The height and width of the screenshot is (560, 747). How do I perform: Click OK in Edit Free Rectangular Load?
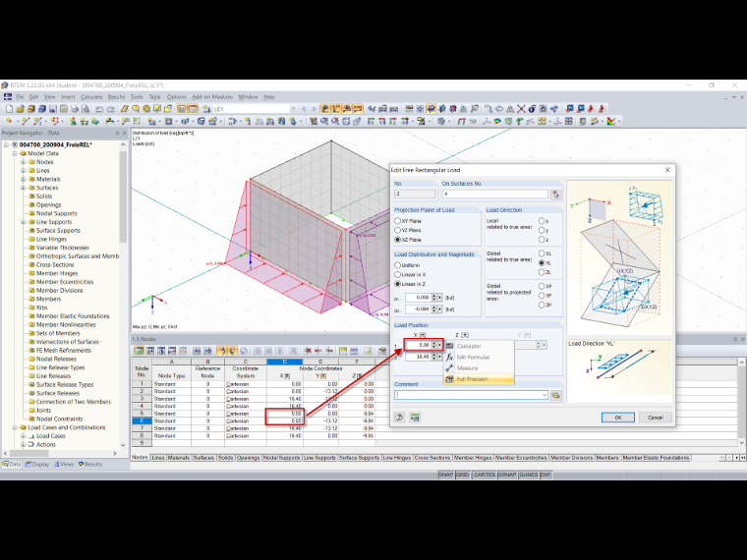click(618, 418)
